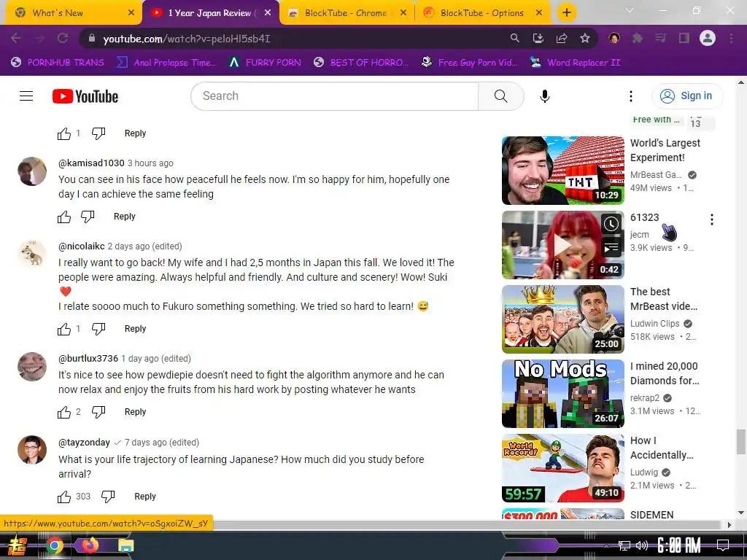Reply to @nicolaikc comment
Image resolution: width=747 pixels, height=560 pixels.
135,329
